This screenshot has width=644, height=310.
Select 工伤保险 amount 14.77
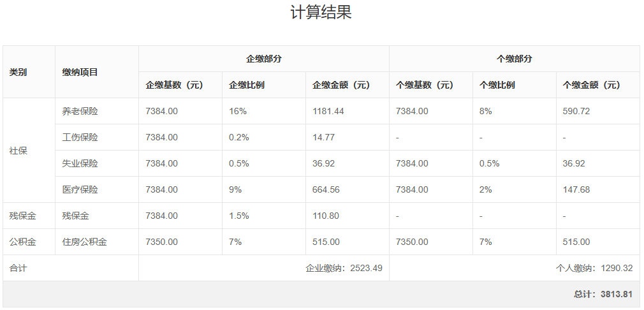323,138
